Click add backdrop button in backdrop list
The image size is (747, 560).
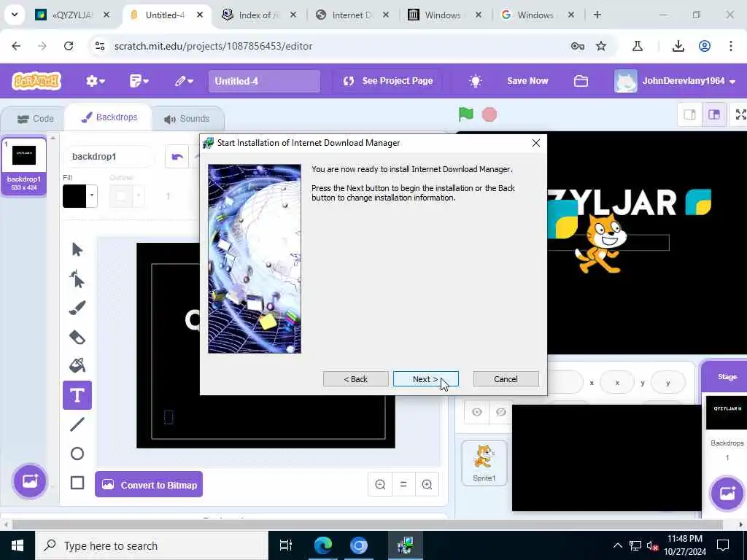point(29,481)
